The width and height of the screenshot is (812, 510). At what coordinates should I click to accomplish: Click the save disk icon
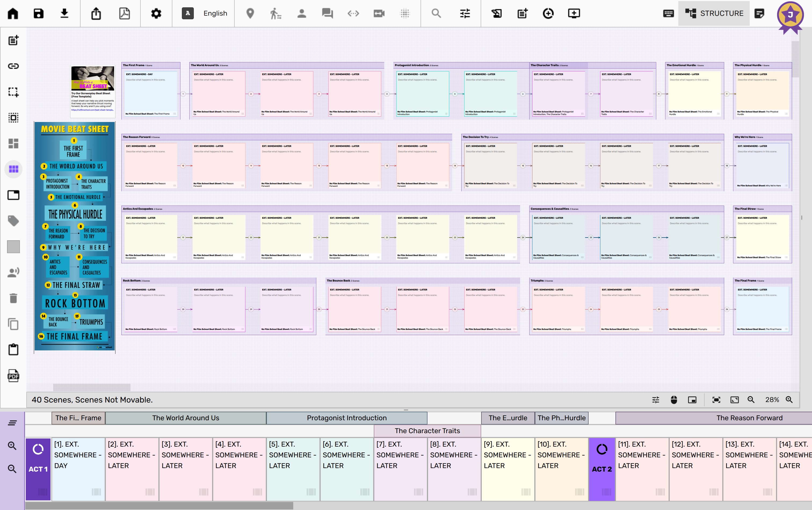pos(38,13)
